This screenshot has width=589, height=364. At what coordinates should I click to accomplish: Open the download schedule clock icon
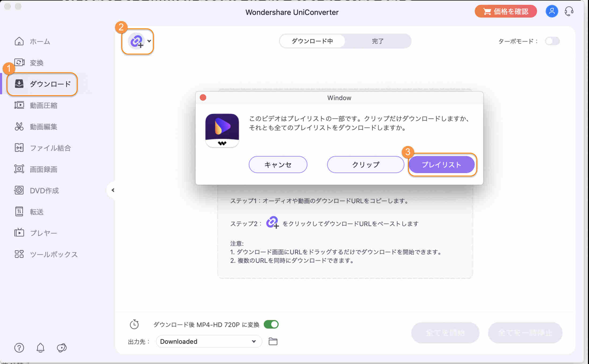coord(134,324)
